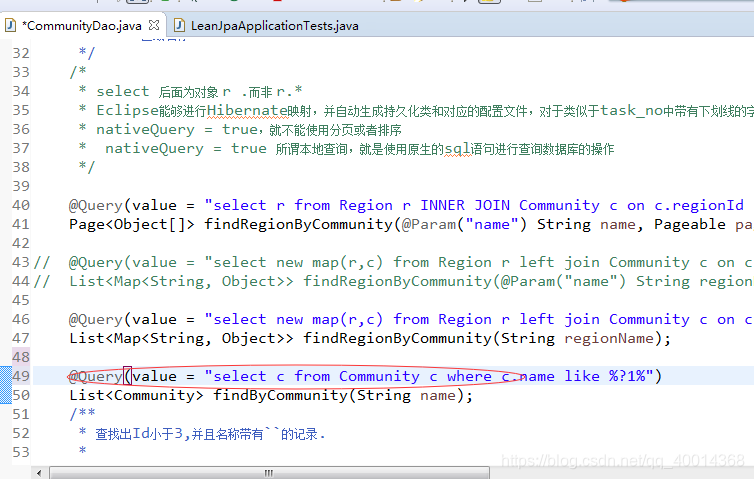Click "List<Community>" return type on line 50
754x479 pixels.
137,395
